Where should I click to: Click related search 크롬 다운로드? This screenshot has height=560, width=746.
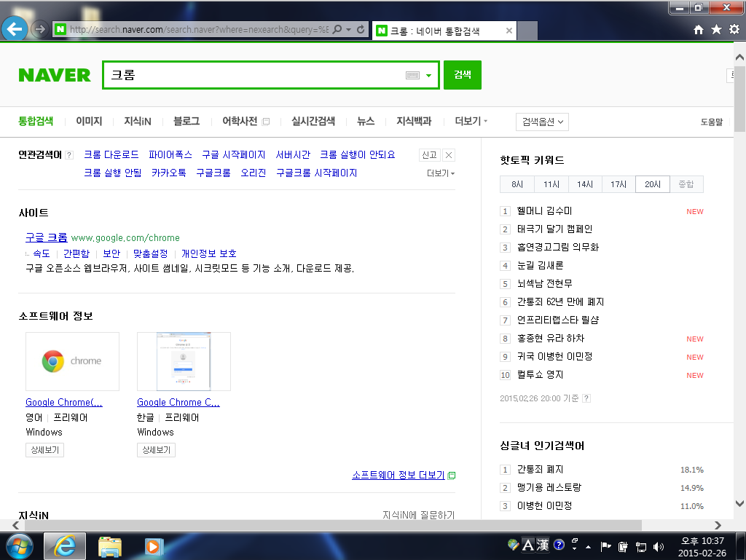111,154
